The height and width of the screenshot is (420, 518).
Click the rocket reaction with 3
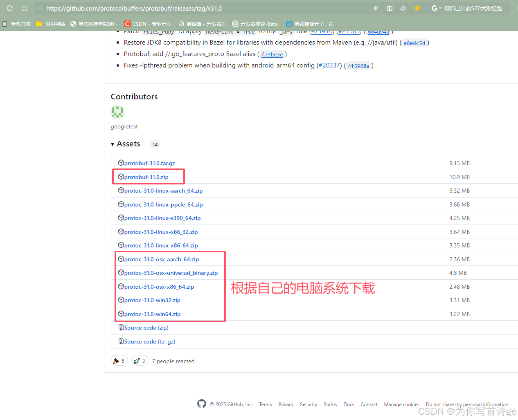point(140,361)
